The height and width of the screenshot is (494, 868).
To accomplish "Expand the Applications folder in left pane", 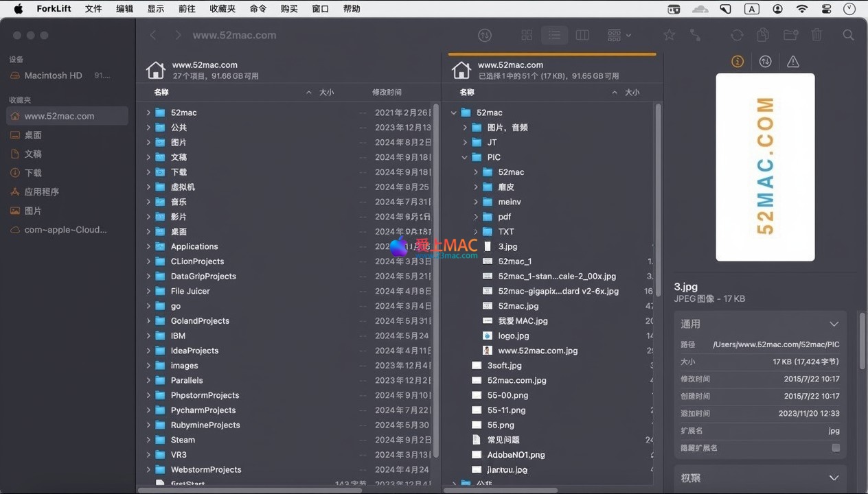I will [148, 246].
